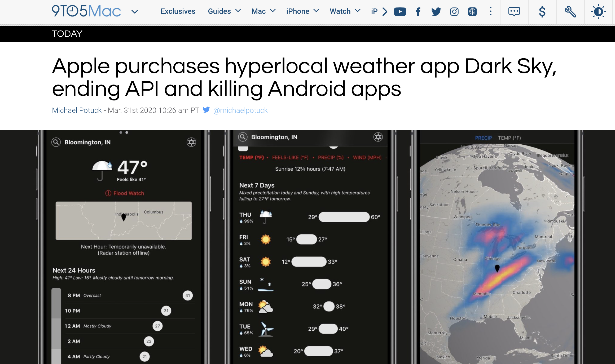Click the Dark Sky screenshots hero image

307,246
